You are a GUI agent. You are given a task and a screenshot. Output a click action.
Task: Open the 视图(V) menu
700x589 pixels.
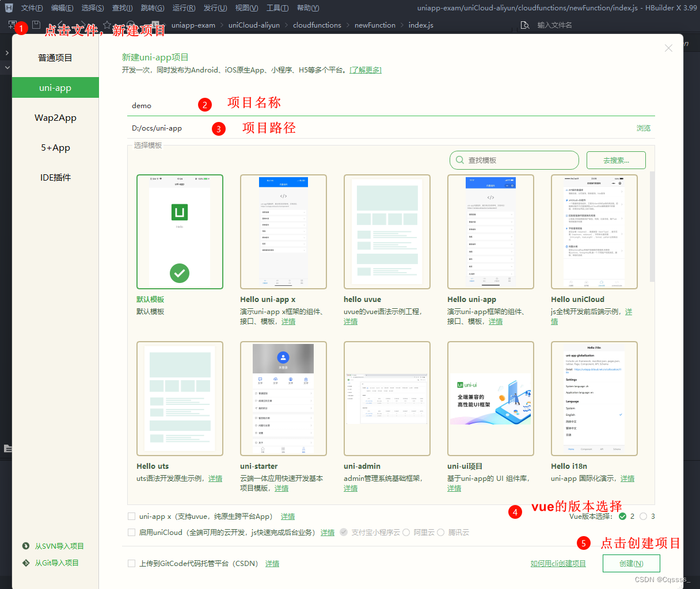click(x=246, y=8)
